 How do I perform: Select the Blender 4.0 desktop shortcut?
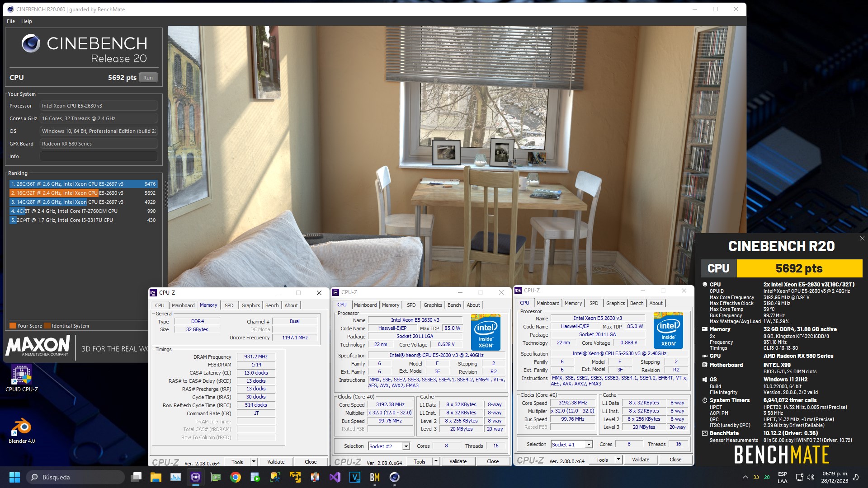[21, 431]
